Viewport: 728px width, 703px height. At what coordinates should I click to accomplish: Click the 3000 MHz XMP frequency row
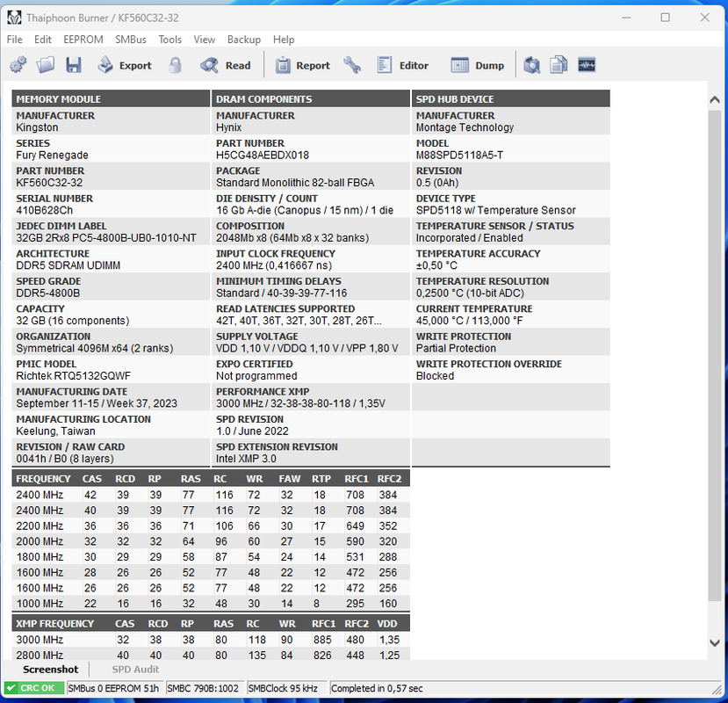tap(211, 640)
